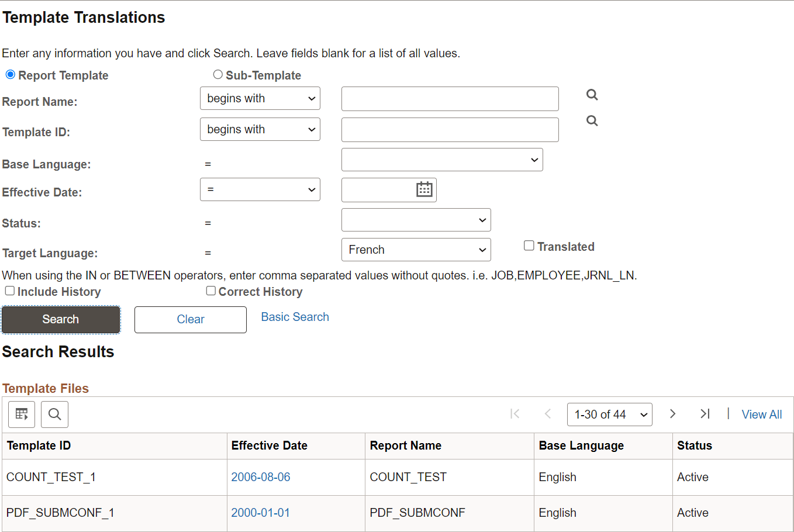
Task: Select the Sub-Template radio button
Action: coord(218,74)
